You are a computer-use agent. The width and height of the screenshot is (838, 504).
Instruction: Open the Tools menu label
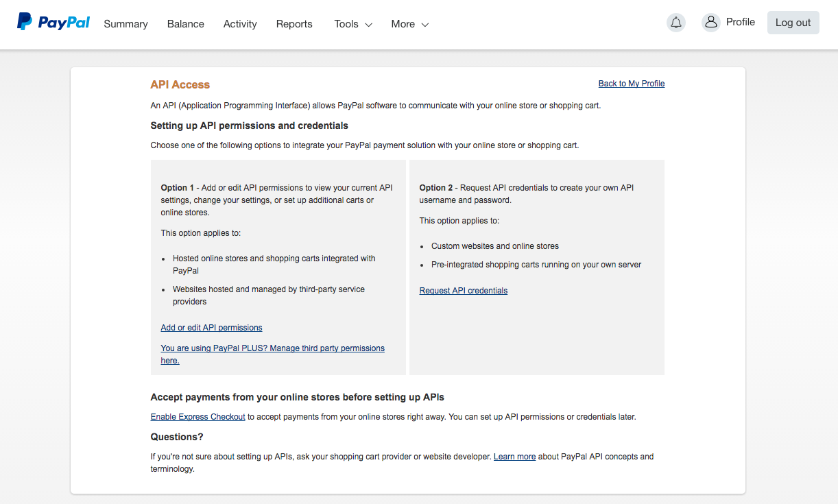[x=346, y=24]
